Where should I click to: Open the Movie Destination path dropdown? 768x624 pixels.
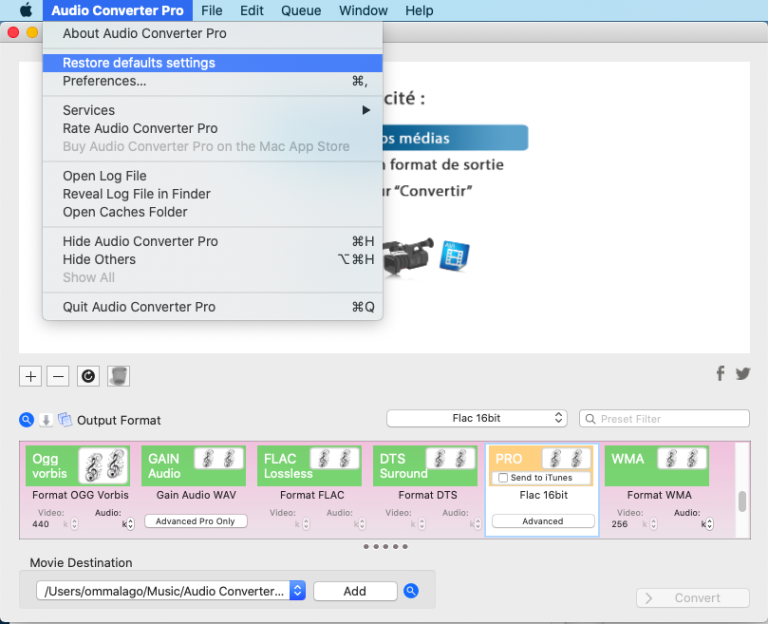(x=170, y=591)
